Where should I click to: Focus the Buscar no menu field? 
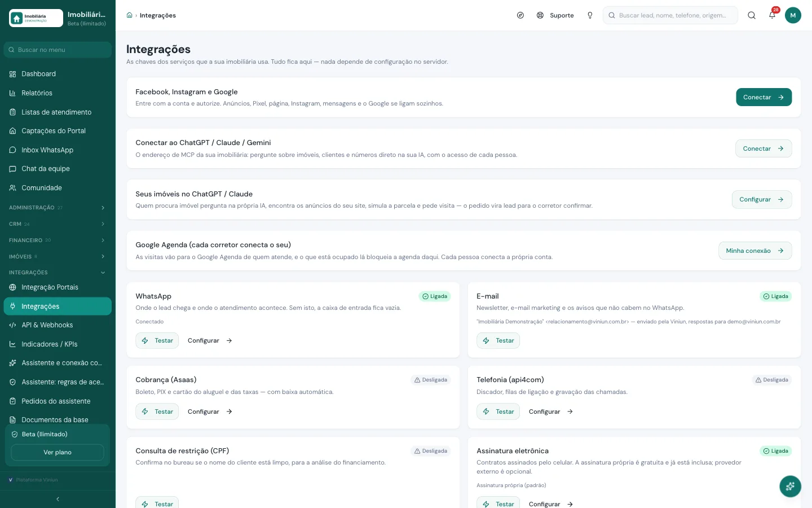pyautogui.click(x=58, y=50)
